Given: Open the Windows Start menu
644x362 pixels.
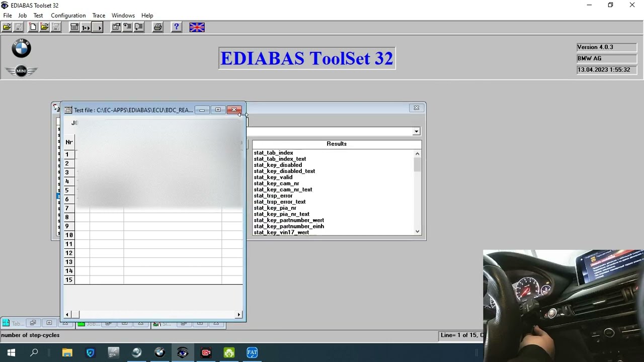Looking at the screenshot, I should (11, 353).
